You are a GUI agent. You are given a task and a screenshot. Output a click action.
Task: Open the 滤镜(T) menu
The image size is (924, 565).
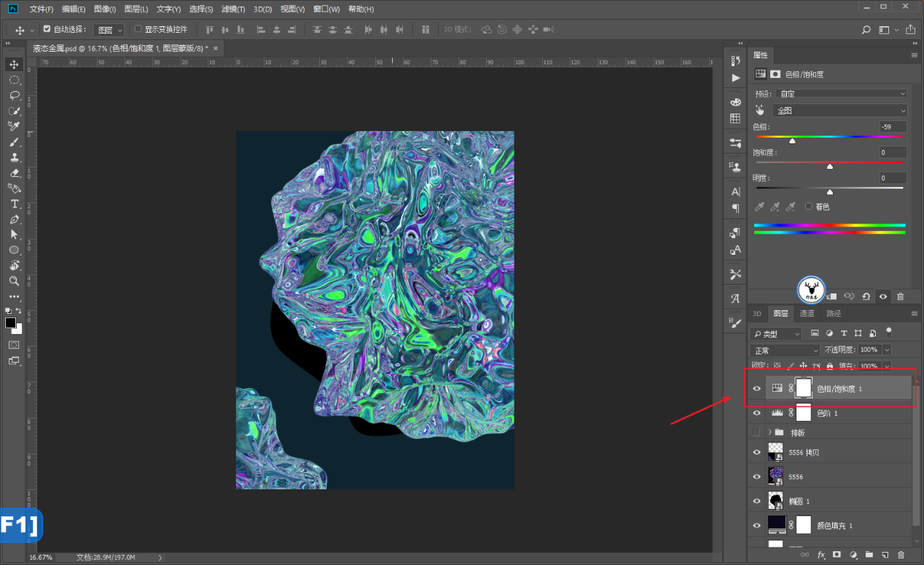click(x=233, y=9)
